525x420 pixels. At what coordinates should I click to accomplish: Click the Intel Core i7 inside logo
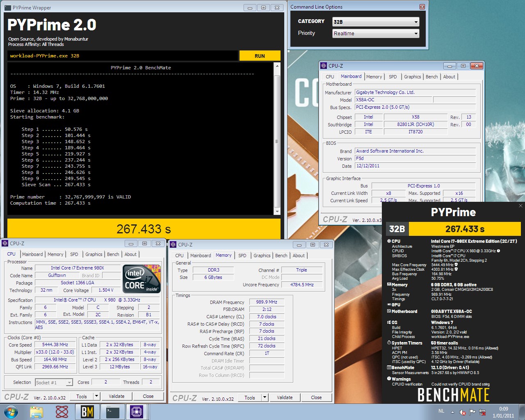142,279
